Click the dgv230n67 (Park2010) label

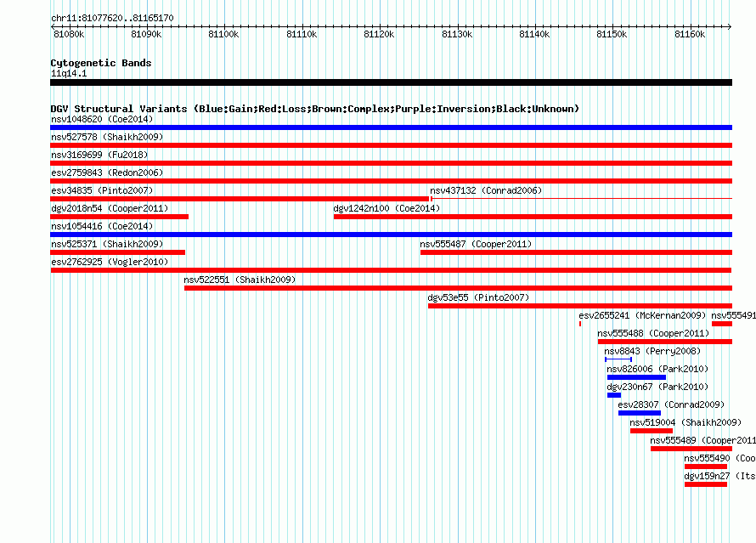(x=657, y=387)
